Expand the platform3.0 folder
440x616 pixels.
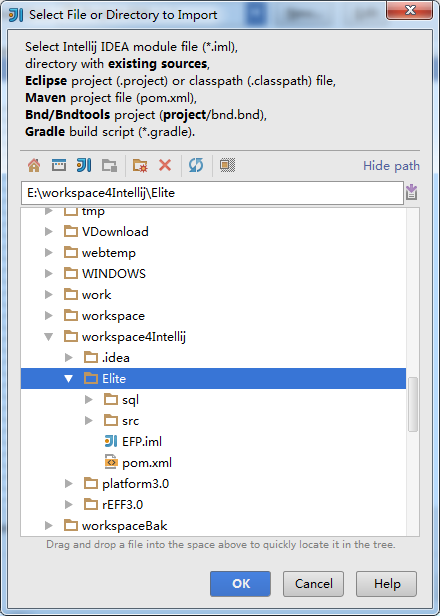(69, 483)
